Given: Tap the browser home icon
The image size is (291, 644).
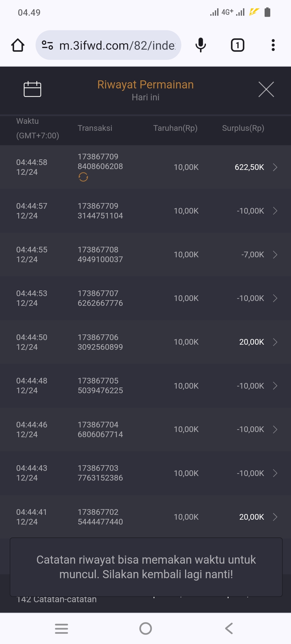Looking at the screenshot, I should click(x=18, y=45).
